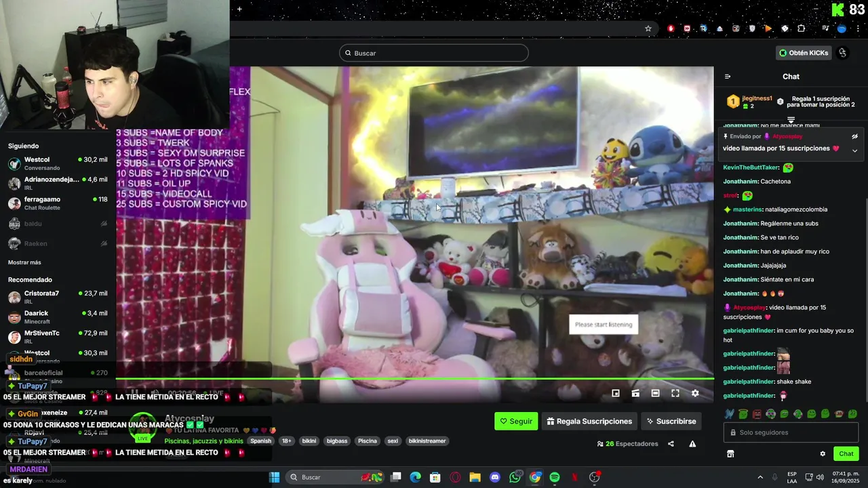Image resolution: width=868 pixels, height=488 pixels.
Task: Open Daarick recommended channel
Action: [x=58, y=317]
